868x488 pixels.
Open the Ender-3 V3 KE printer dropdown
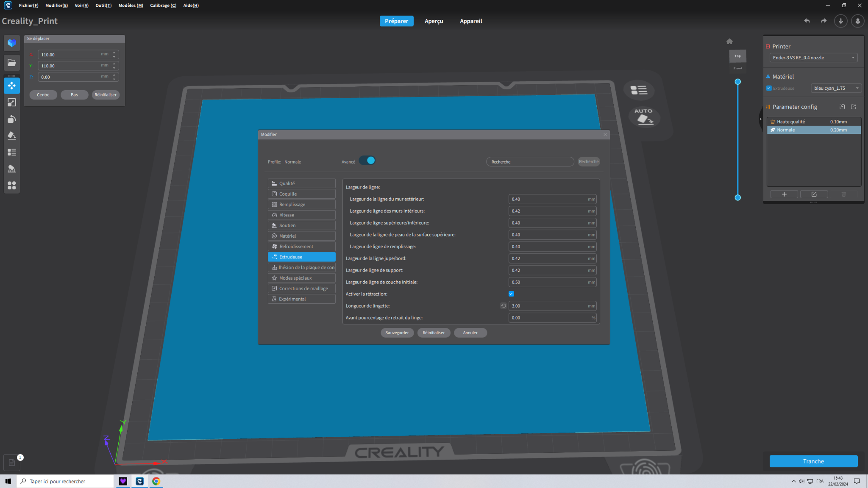pyautogui.click(x=813, y=58)
